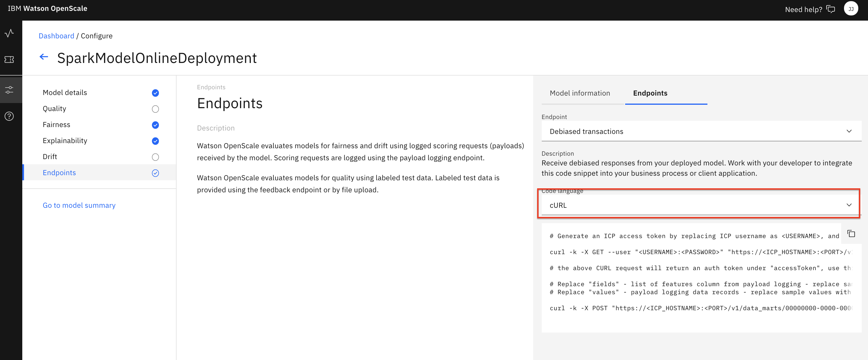Open the insights activity icon in sidebar

9,33
